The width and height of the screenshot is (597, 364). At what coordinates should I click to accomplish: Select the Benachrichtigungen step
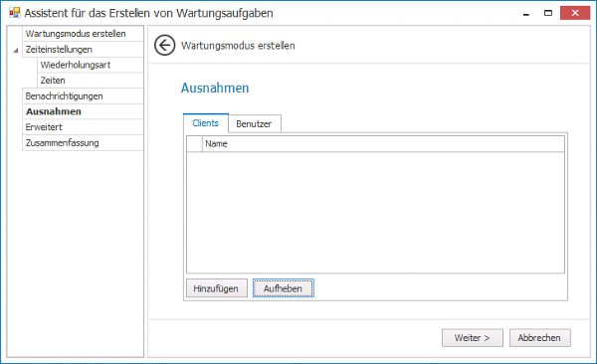83,95
